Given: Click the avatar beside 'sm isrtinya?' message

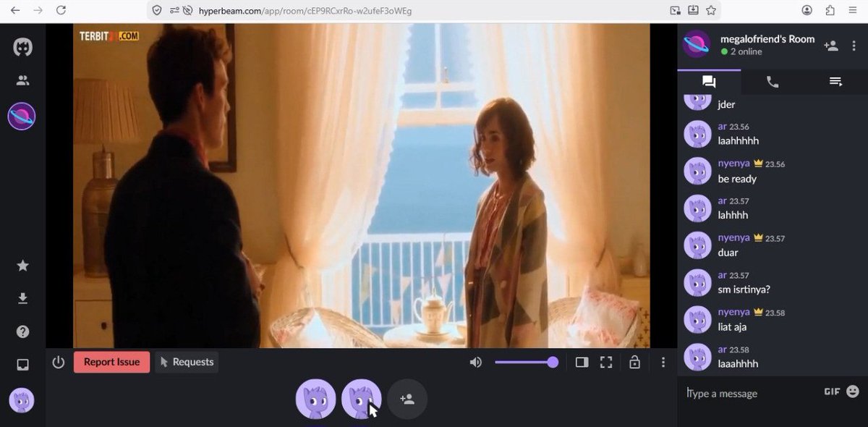Looking at the screenshot, I should click(x=697, y=282).
